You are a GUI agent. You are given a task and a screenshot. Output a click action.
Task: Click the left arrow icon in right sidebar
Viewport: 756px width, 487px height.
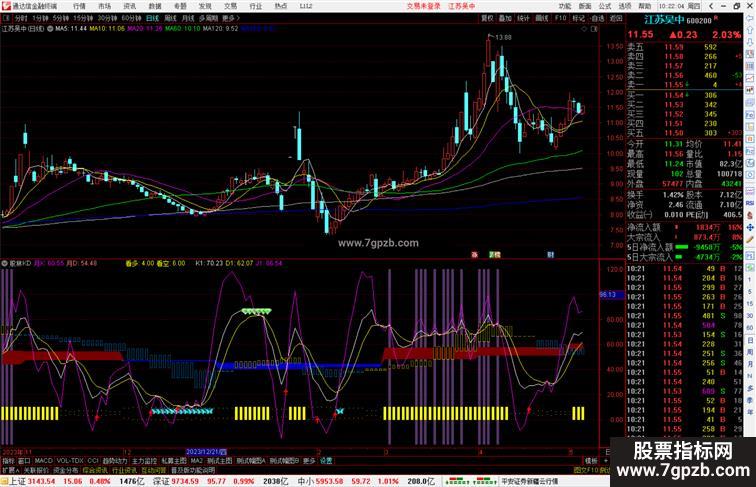click(x=750, y=17)
